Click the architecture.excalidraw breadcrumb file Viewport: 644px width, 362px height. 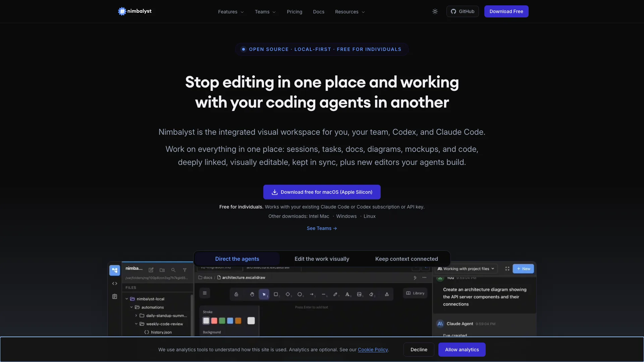click(241, 278)
